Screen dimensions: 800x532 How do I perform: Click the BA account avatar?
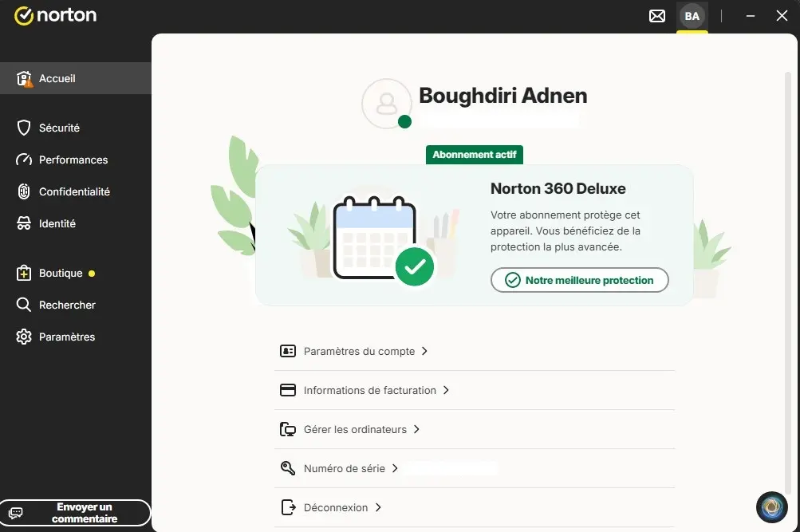692,16
